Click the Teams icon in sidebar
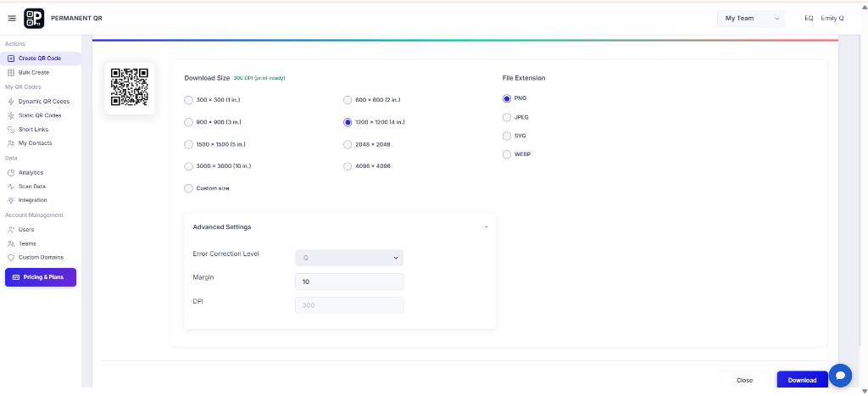Viewport: 868px width, 396px height. point(11,243)
